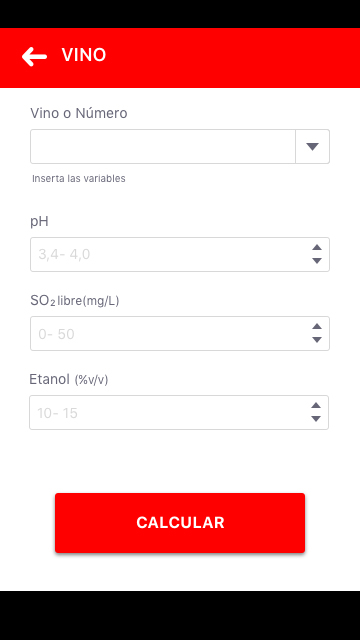360x640 pixels.
Task: Click the Vino o Número label
Action: 79,113
